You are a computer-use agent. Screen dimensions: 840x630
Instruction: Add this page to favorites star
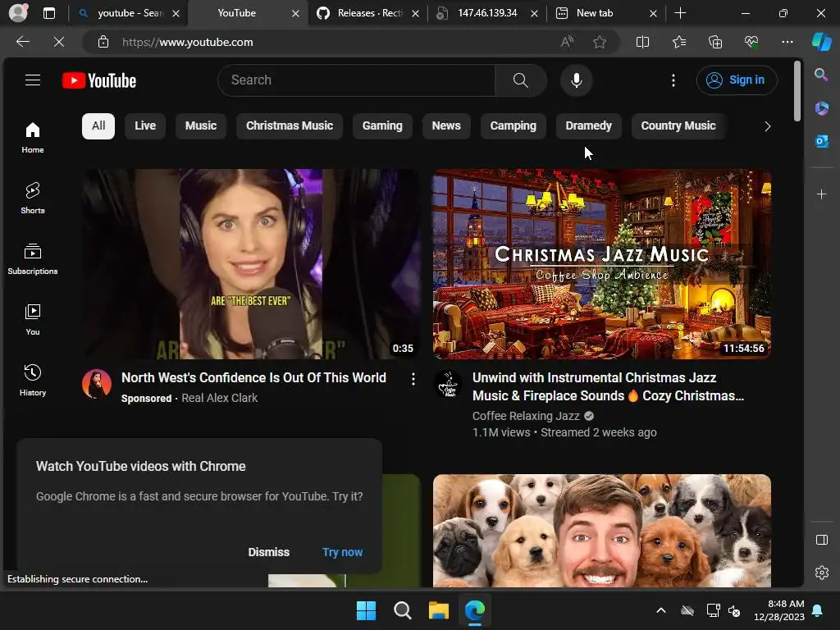click(x=600, y=42)
